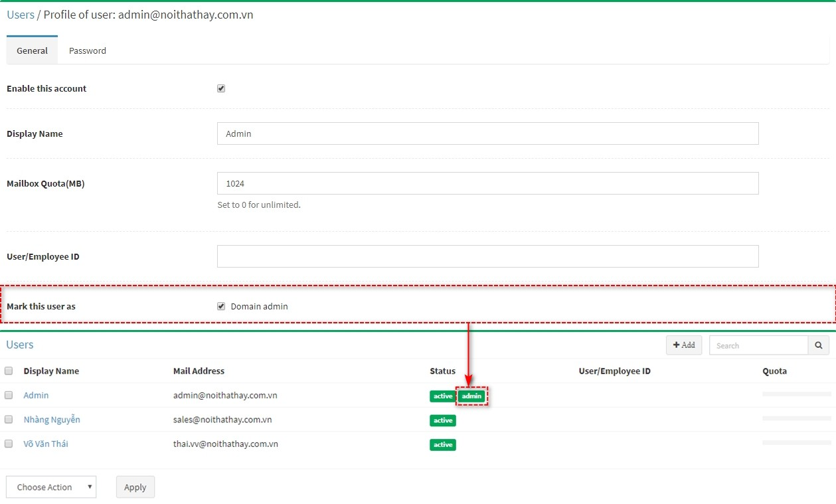Click the User/Employee ID text field

487,256
